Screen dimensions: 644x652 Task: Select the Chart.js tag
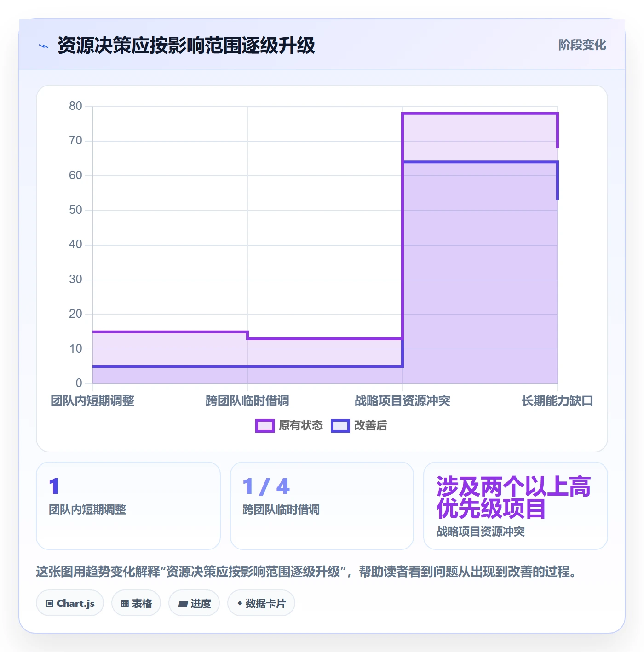tap(70, 603)
